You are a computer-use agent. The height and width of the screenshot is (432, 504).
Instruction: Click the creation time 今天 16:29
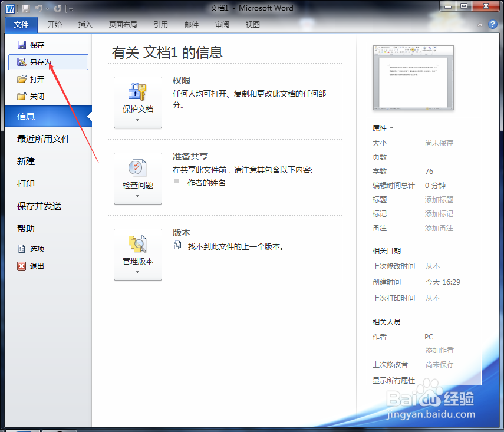pos(443,282)
